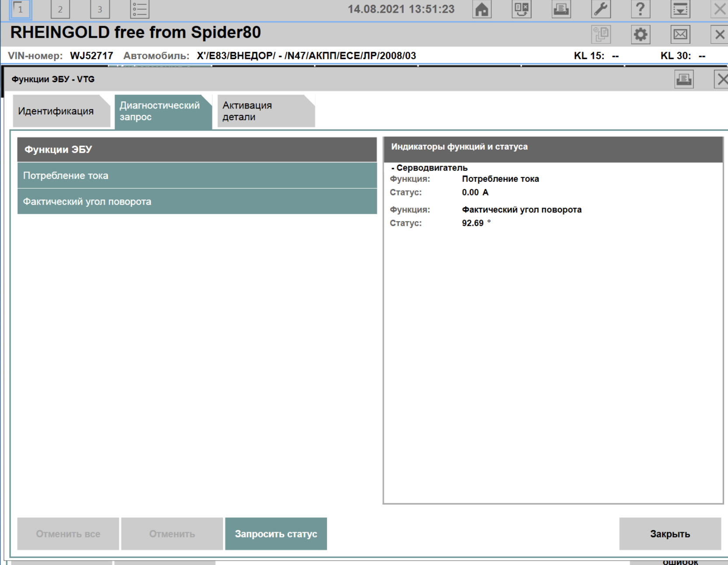Click the book-swap icon beside the home icon
This screenshot has width=728, height=565.
tap(522, 9)
